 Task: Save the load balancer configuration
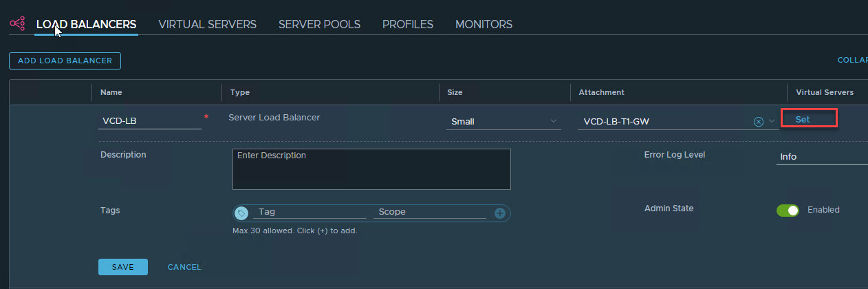point(123,267)
